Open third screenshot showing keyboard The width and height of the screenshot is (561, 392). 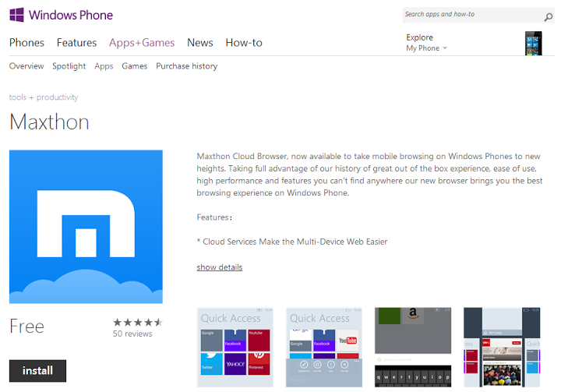[x=413, y=348]
